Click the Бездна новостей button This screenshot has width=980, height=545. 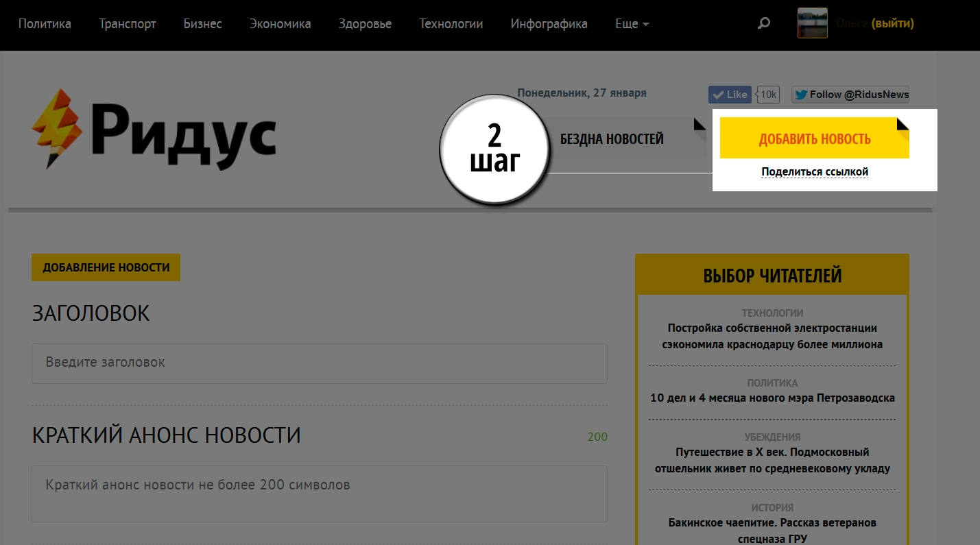[612, 139]
